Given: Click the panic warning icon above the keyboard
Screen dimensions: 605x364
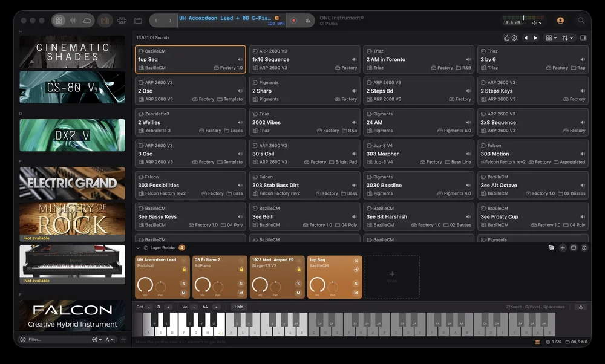Looking at the screenshot, I should pyautogui.click(x=580, y=307).
